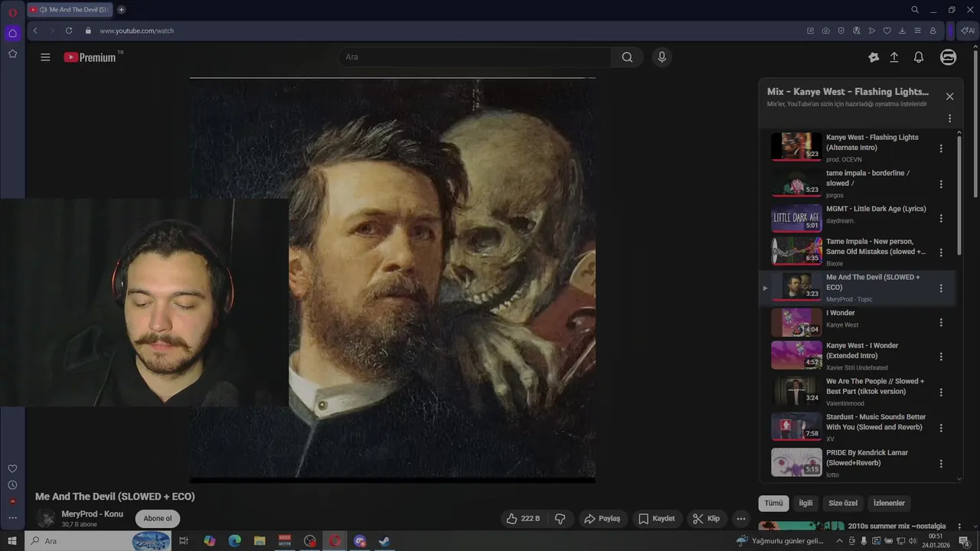Open the YouTube account avatar menu
This screenshot has height=551, width=980.
coord(948,57)
